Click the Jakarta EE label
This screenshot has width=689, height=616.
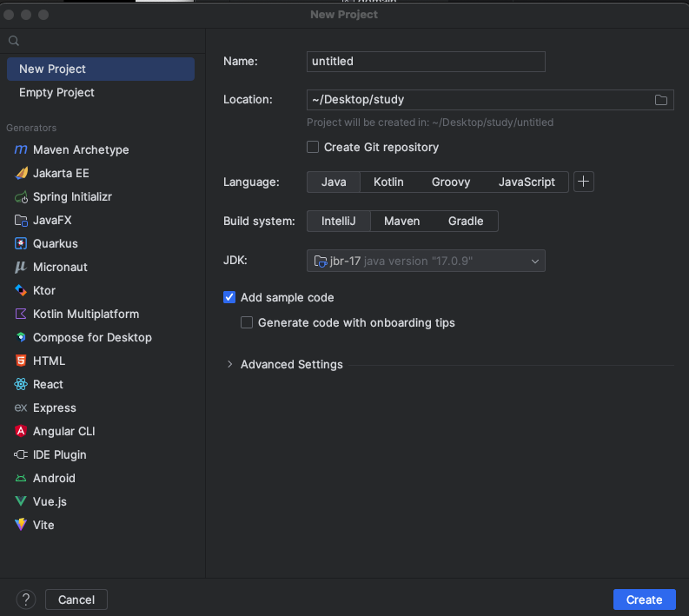(x=61, y=173)
